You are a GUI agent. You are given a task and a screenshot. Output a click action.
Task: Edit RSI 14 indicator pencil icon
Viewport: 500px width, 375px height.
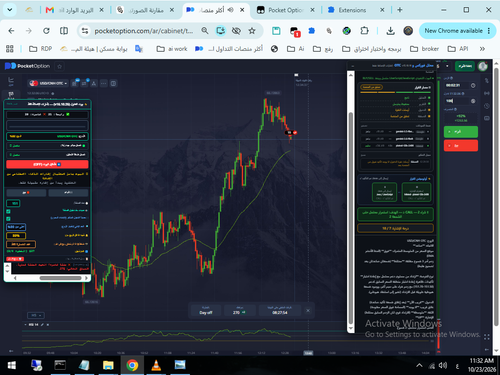tap(42, 325)
